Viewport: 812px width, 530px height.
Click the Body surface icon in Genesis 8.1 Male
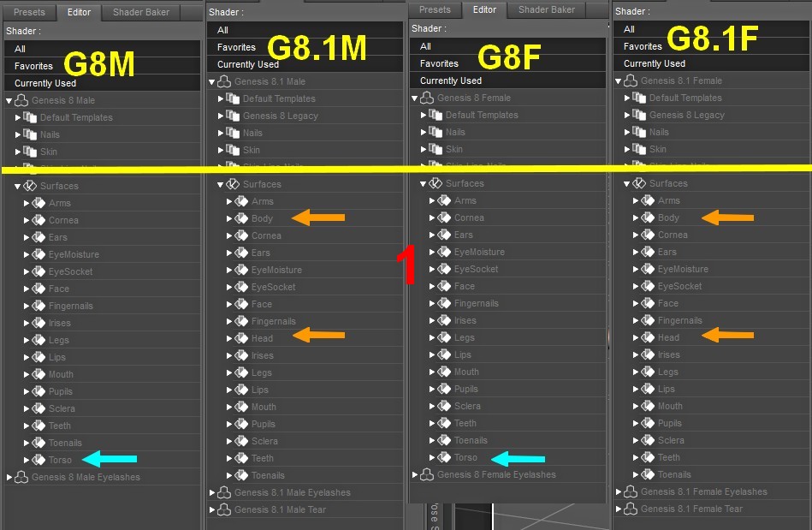241,218
